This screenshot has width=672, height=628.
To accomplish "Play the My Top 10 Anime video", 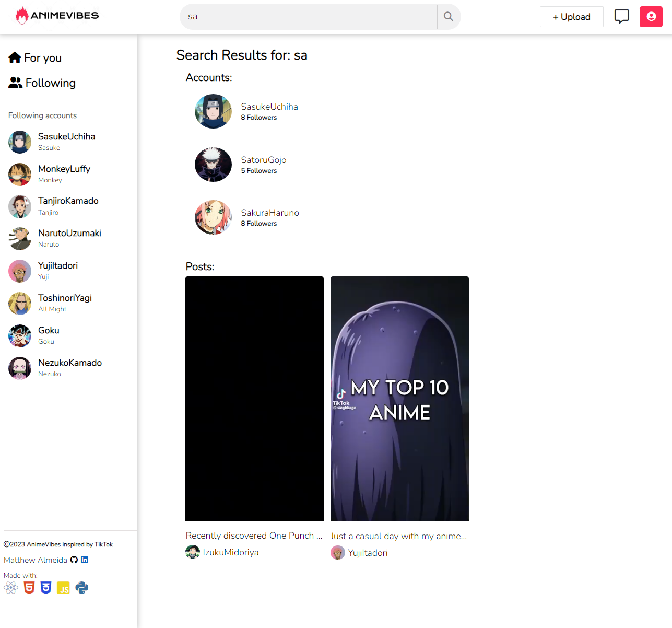I will pyautogui.click(x=399, y=399).
